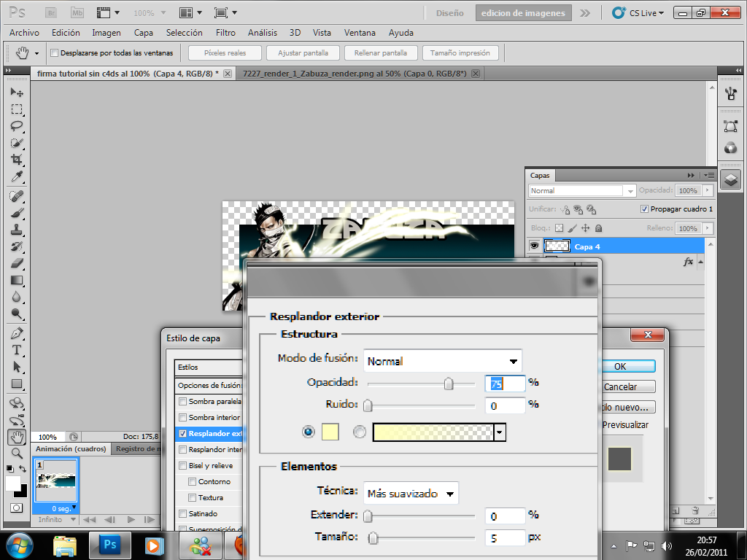
Task: Open the Ventana menu
Action: pyautogui.click(x=360, y=32)
